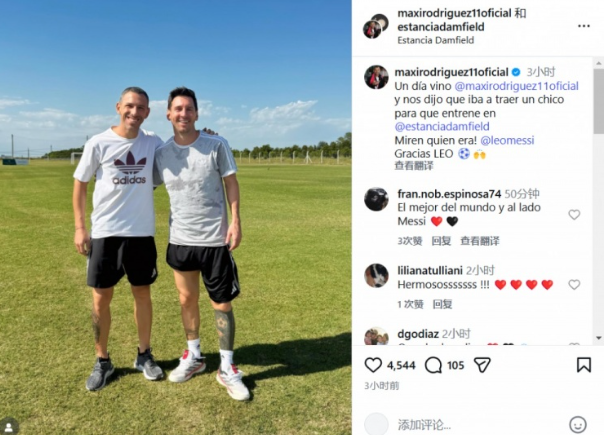
Task: Reply to lilianatulliani's comment
Action: coord(442,304)
